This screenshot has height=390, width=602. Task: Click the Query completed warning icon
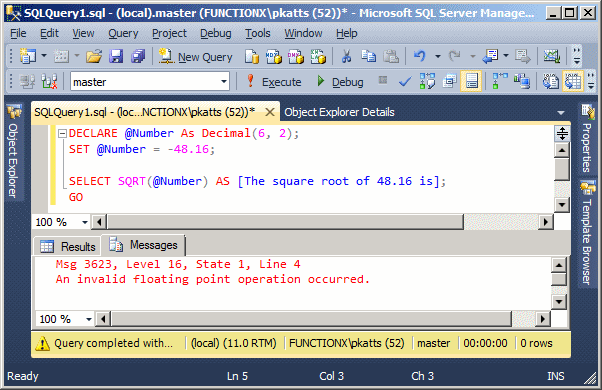42,343
